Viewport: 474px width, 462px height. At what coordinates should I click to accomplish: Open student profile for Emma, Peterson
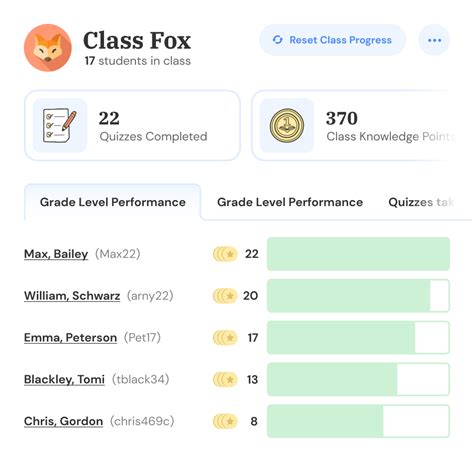[x=70, y=338]
